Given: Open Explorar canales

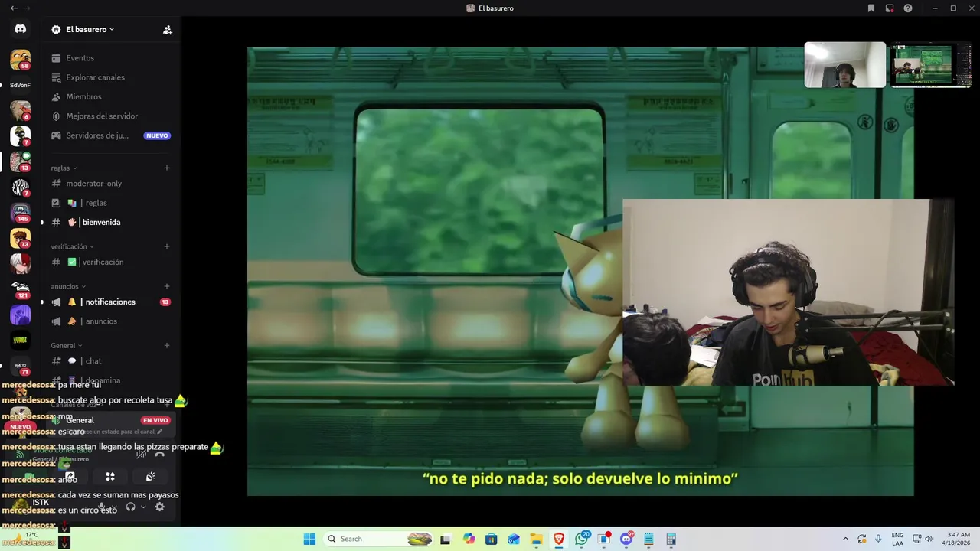Looking at the screenshot, I should point(111,77).
